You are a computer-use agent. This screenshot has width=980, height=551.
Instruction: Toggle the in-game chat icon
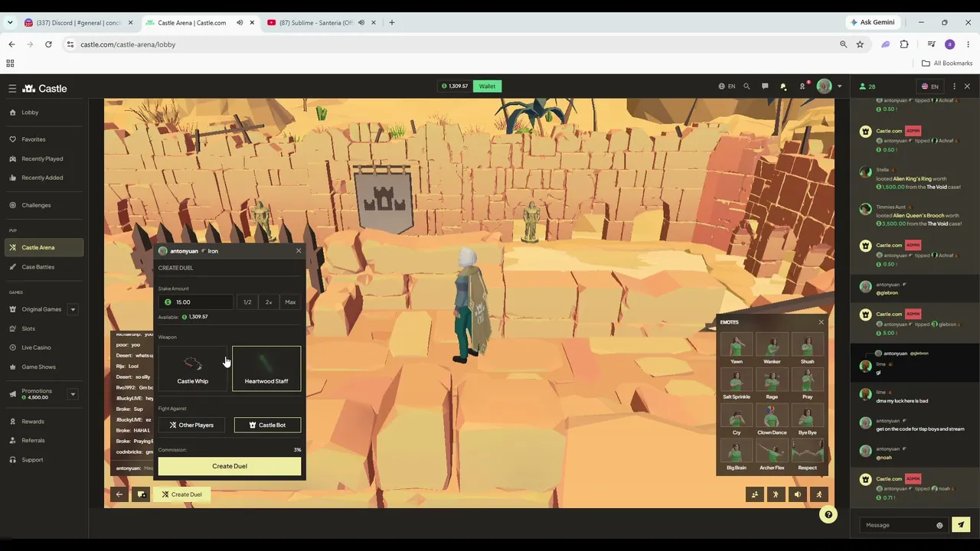pyautogui.click(x=142, y=494)
